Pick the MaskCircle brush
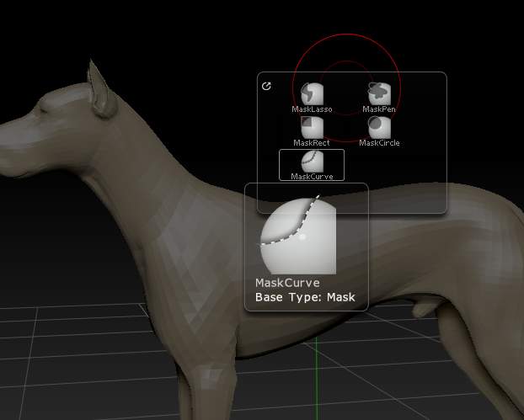The image size is (524, 420). point(379,131)
